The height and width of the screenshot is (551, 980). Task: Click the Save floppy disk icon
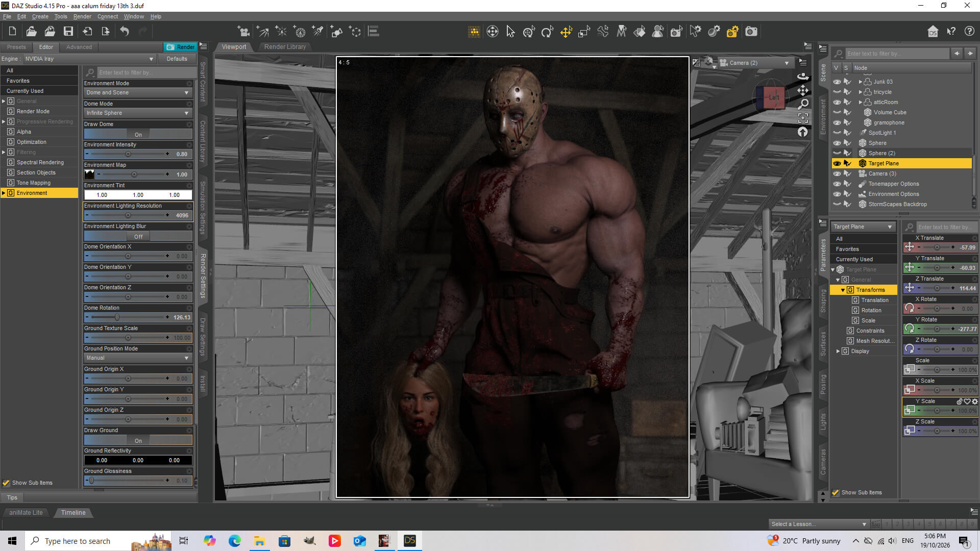(x=68, y=32)
